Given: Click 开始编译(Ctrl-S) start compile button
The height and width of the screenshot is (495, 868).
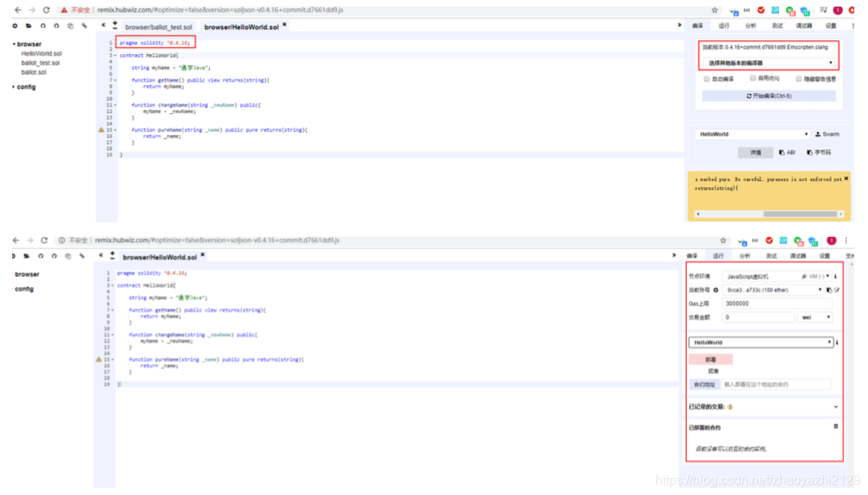Looking at the screenshot, I should [x=769, y=96].
